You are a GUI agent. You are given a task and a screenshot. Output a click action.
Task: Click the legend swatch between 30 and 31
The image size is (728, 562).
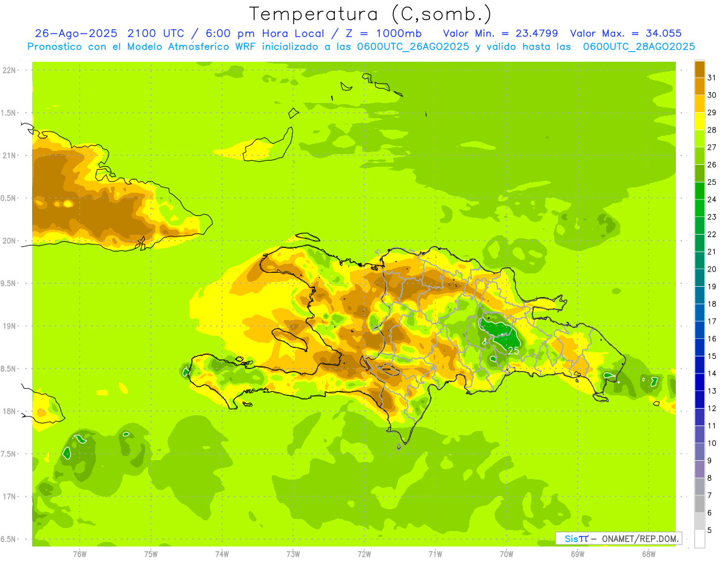[x=699, y=86]
